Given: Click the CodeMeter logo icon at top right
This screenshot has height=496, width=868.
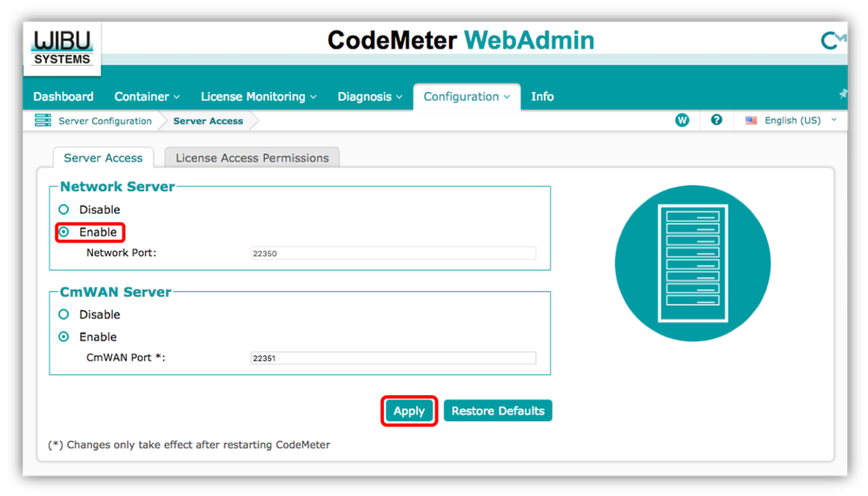Looking at the screenshot, I should pyautogui.click(x=833, y=41).
